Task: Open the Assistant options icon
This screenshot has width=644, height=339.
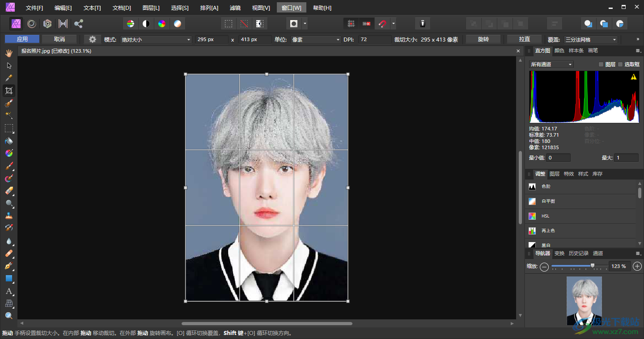Action: pos(422,24)
